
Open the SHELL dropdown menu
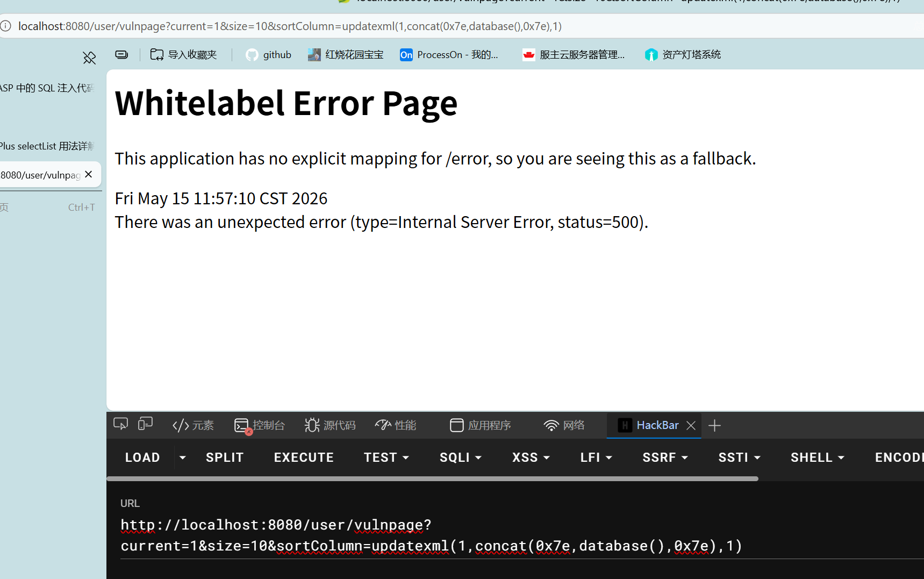pyautogui.click(x=818, y=458)
